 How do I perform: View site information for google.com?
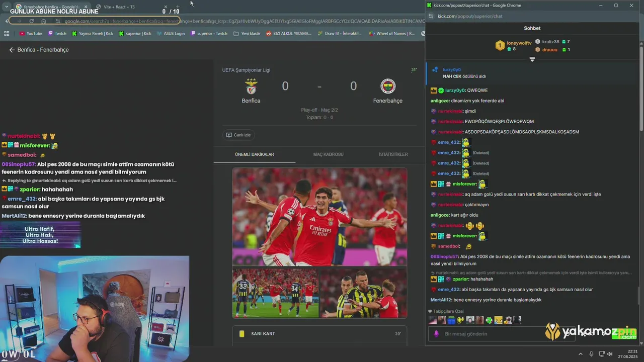[58, 21]
